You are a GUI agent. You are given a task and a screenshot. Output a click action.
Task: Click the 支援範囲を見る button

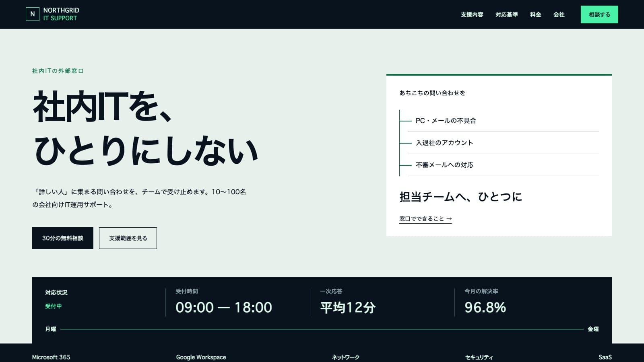click(128, 238)
